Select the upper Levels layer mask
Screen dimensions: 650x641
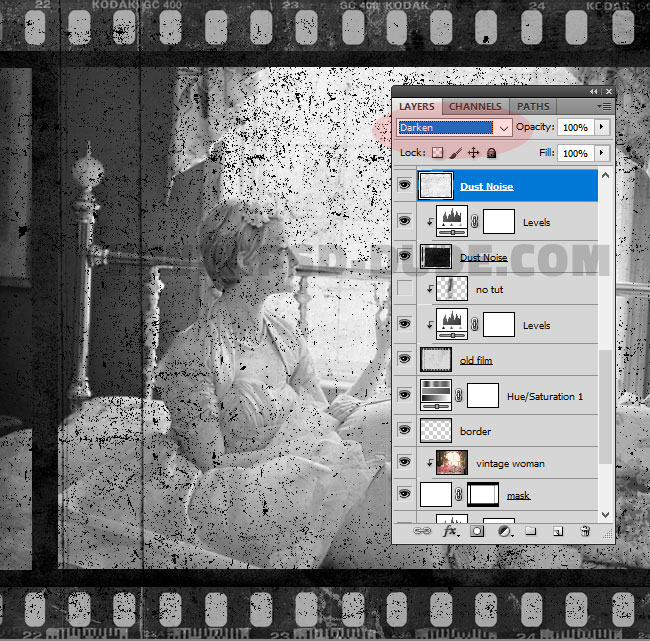point(499,221)
